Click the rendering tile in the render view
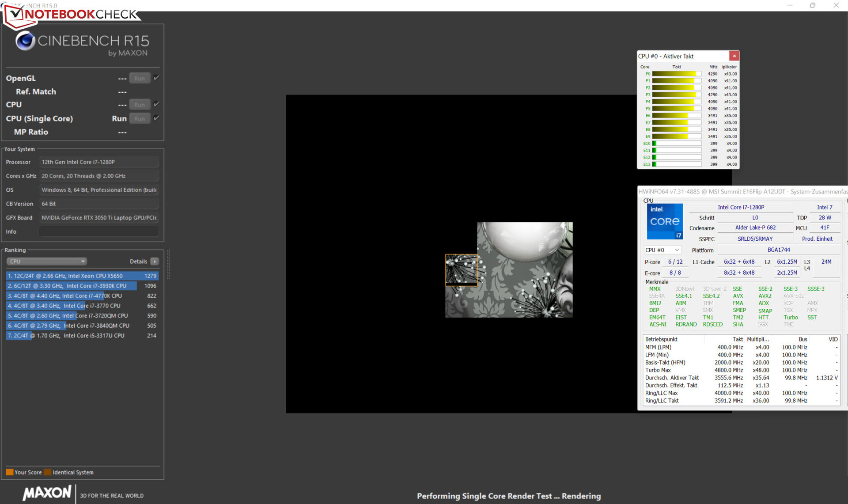Viewport: 848px width, 504px height. [x=461, y=270]
